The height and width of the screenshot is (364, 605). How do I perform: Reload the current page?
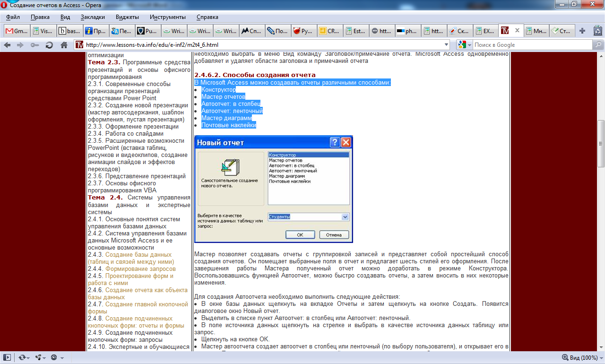click(49, 45)
